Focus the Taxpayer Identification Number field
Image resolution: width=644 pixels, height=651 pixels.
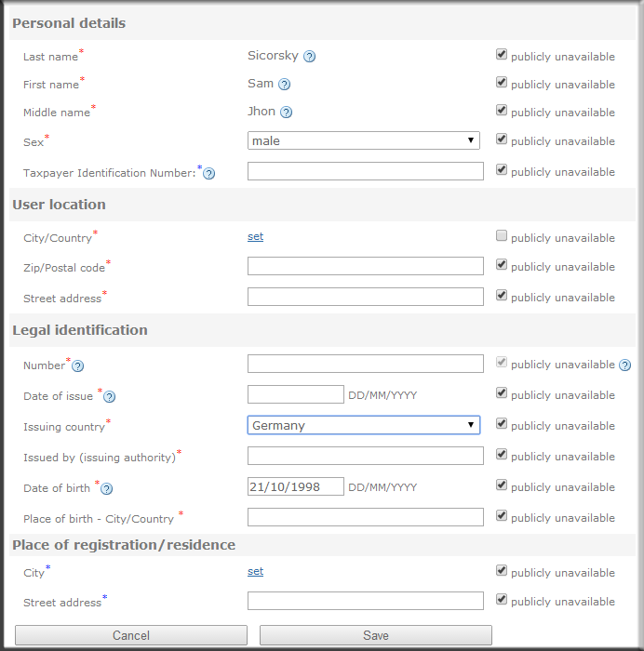(366, 171)
